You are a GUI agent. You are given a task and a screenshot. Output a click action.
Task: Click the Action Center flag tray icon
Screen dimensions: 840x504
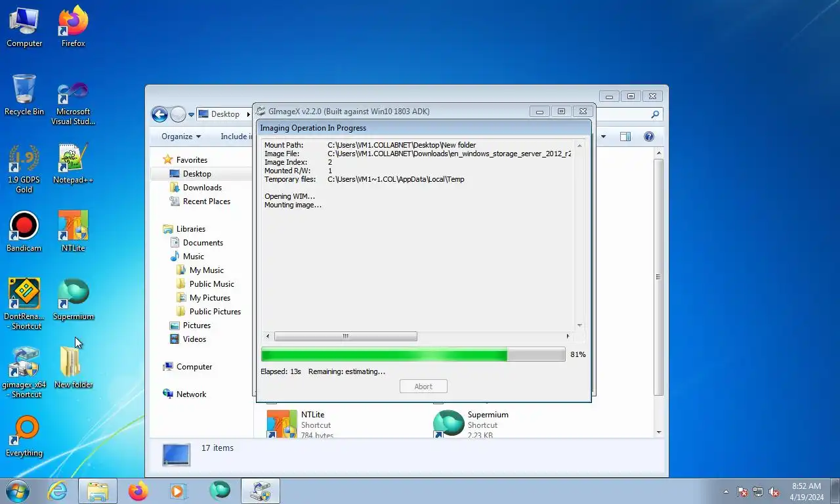pyautogui.click(x=742, y=492)
